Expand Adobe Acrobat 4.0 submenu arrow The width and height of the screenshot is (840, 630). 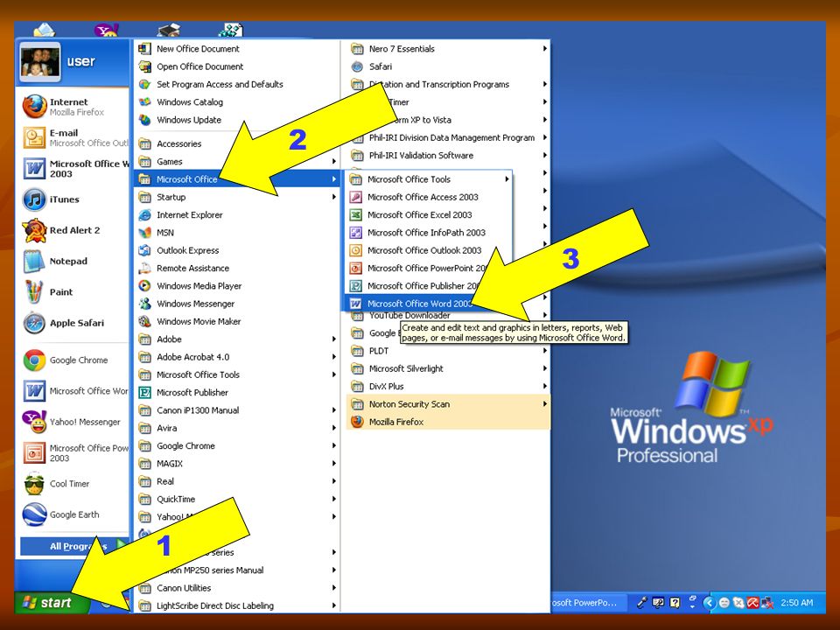click(333, 357)
